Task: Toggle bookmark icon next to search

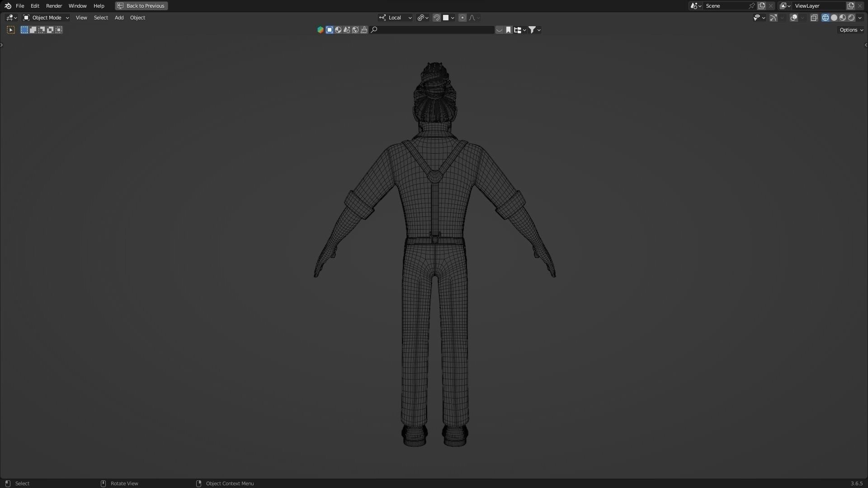Action: pos(508,30)
